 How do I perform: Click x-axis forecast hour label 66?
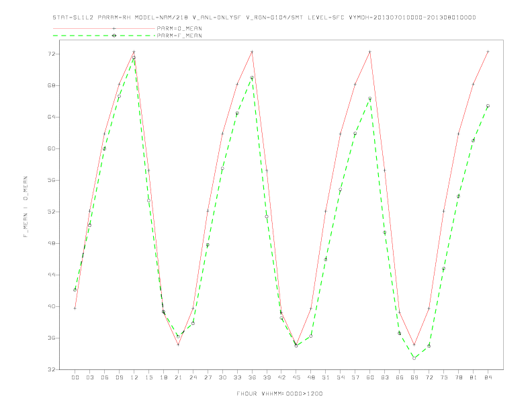(x=400, y=377)
